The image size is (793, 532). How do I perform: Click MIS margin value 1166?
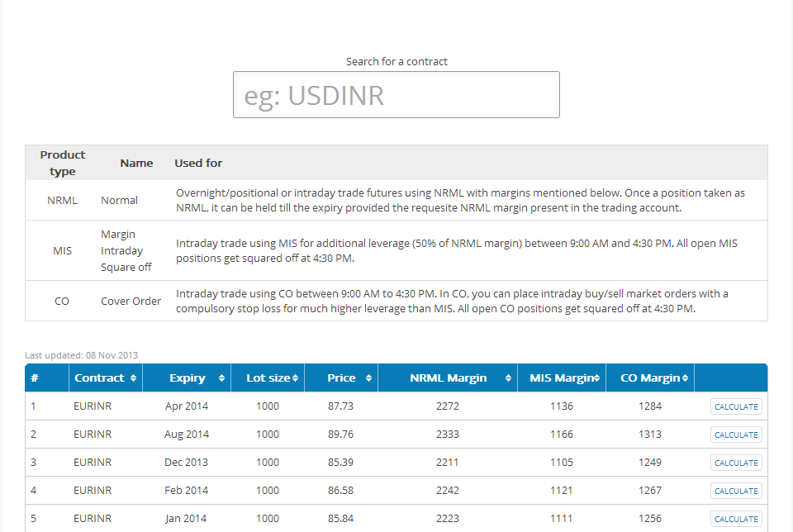point(562,435)
